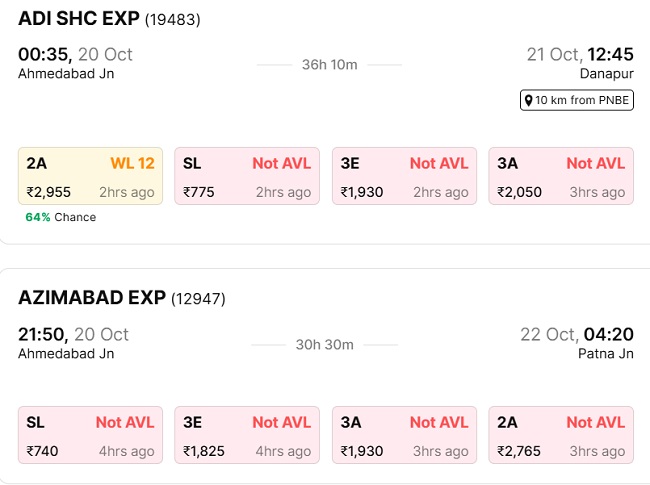Click the 36h 10m journey duration

[329, 65]
